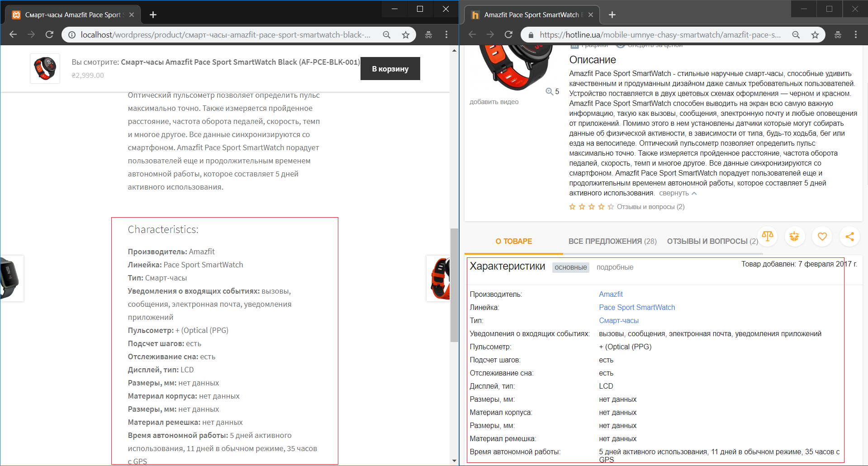Add product to cart with В корзину

(390, 69)
